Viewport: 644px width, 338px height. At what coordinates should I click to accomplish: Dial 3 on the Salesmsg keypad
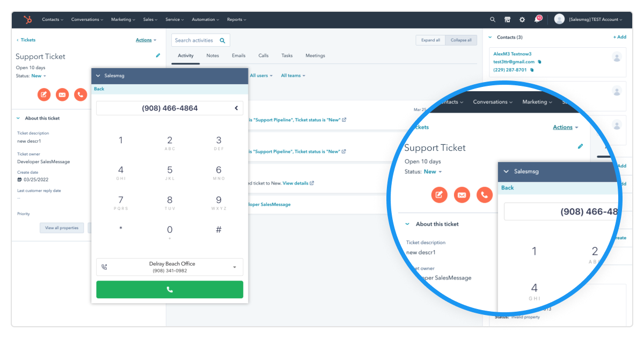[218, 143]
